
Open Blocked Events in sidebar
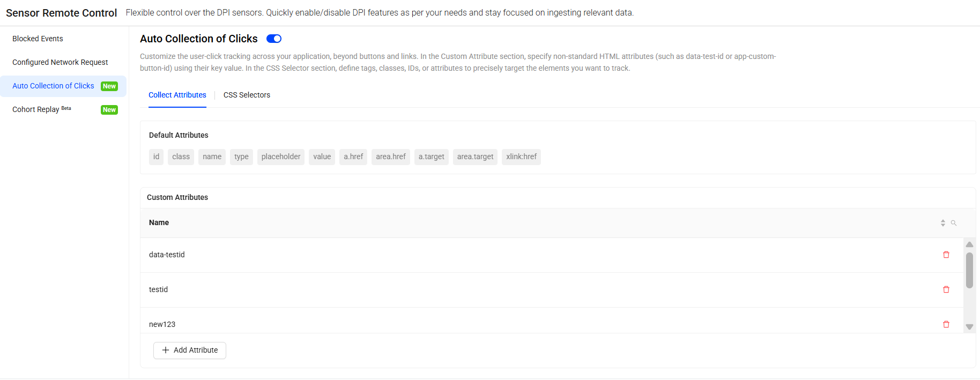pyautogui.click(x=38, y=39)
